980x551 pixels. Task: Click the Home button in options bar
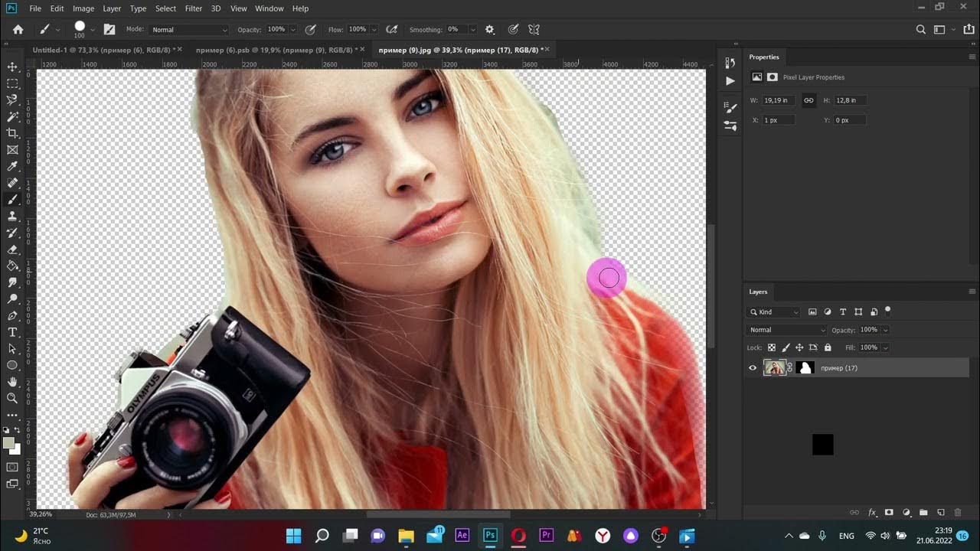[18, 30]
